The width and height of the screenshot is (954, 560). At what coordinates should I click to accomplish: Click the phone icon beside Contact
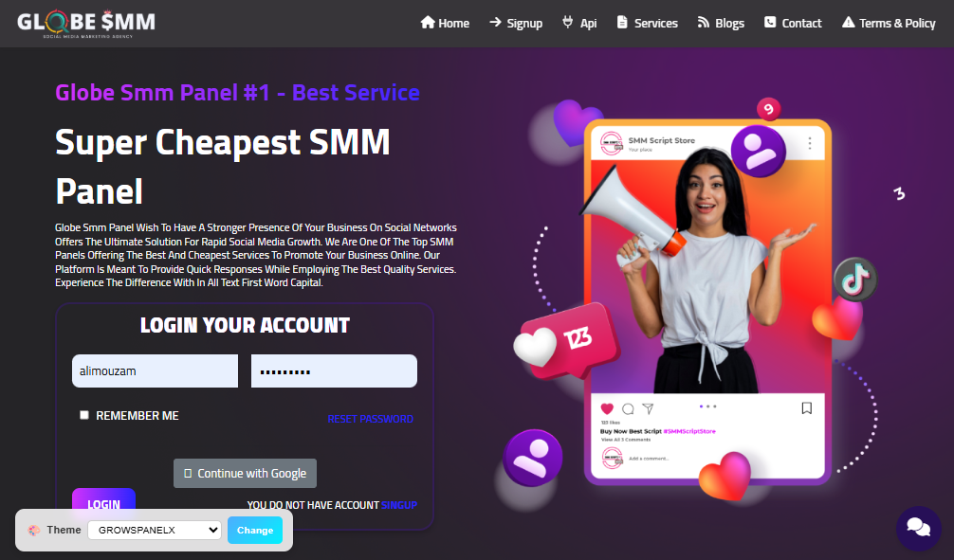click(770, 23)
